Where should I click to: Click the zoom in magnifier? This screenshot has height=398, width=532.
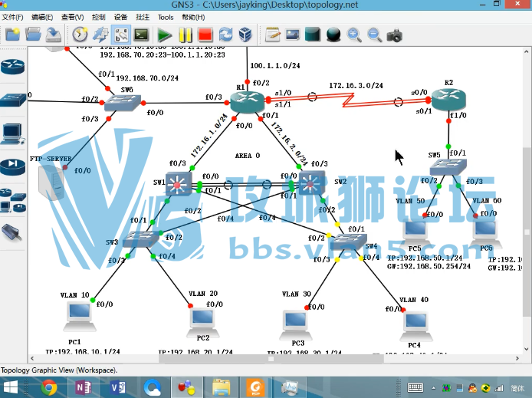[354, 35]
